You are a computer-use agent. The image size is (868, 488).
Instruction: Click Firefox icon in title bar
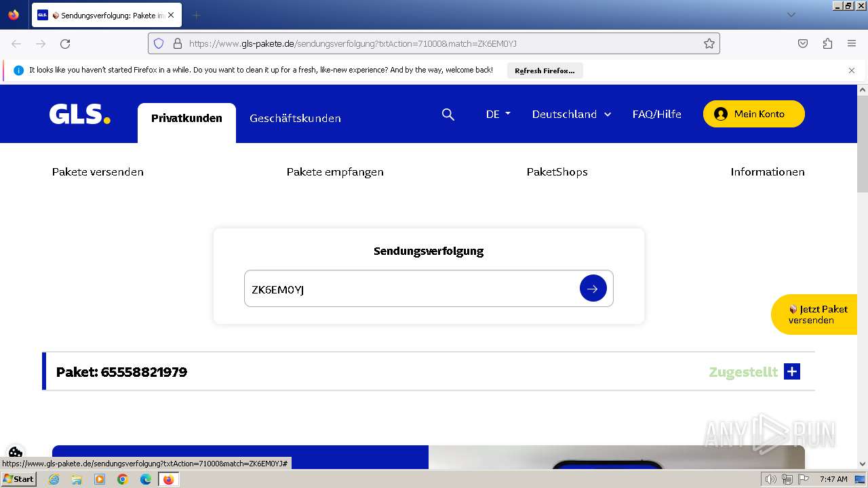tap(14, 14)
